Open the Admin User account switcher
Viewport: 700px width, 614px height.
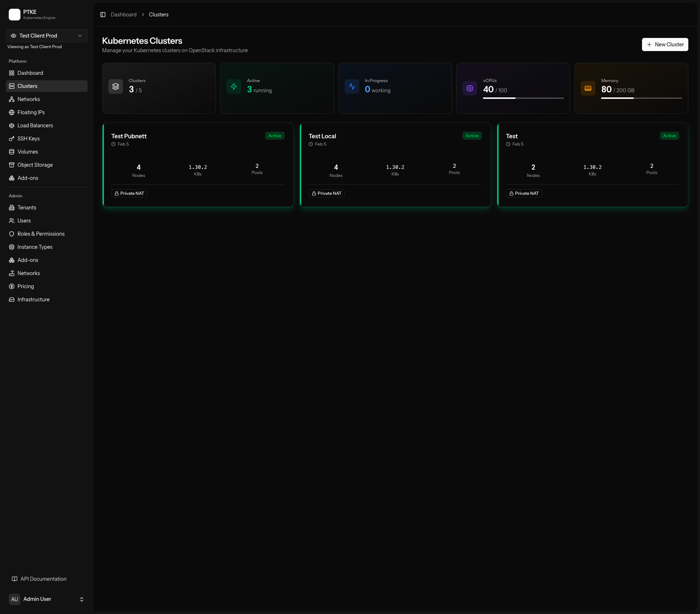click(46, 599)
